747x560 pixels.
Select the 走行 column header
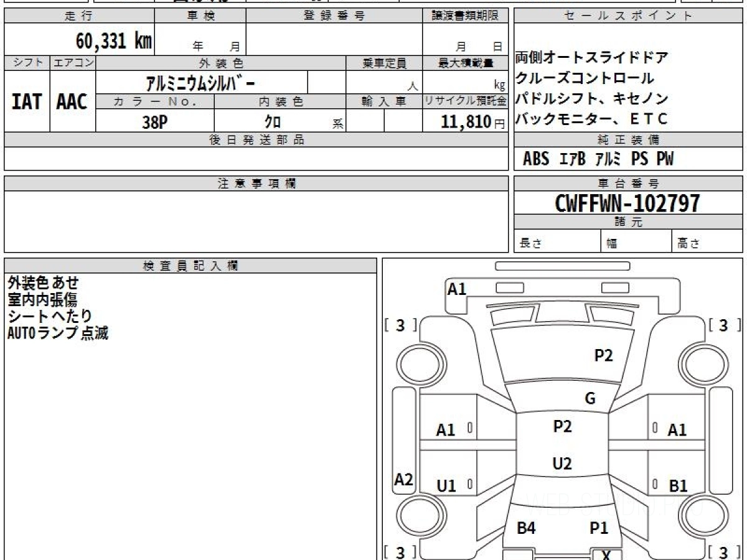[79, 16]
